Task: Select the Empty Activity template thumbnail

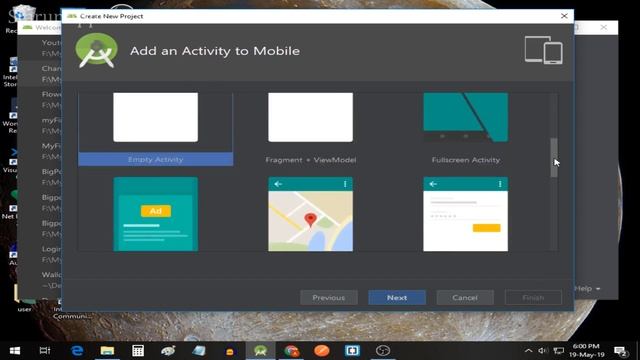Action: (x=156, y=117)
